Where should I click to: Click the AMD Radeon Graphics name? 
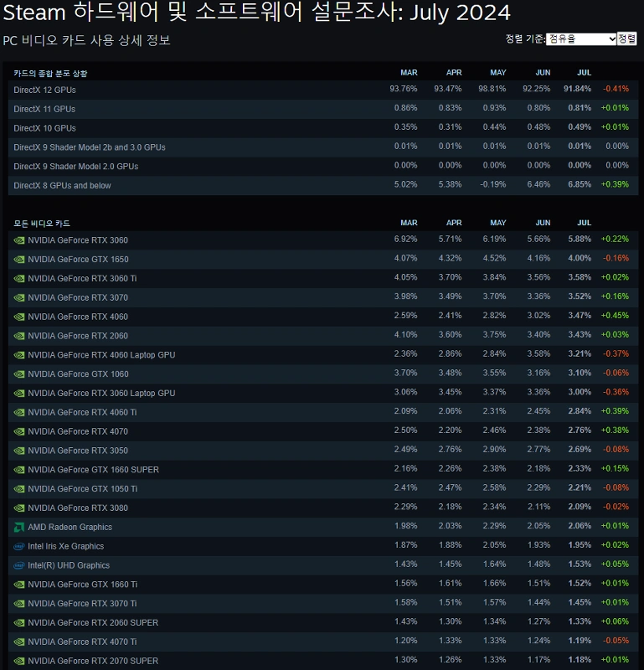70,528
